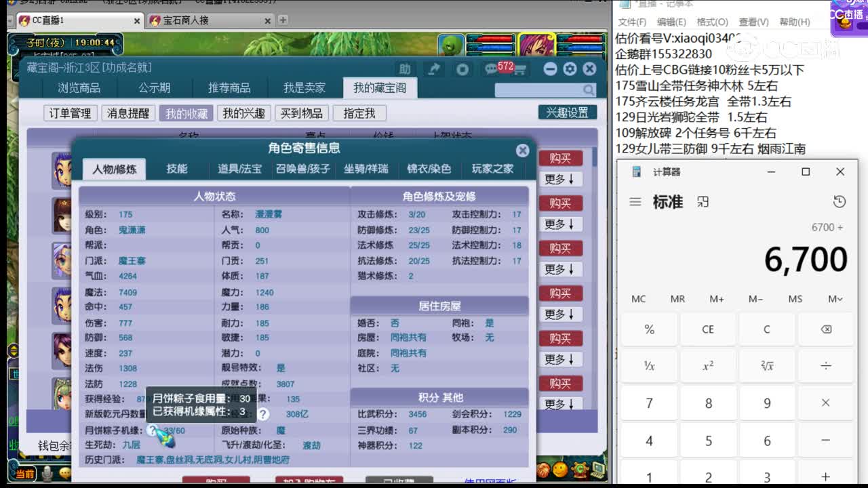
Task: Toggle calculator keep-on-top icon
Action: tap(703, 202)
